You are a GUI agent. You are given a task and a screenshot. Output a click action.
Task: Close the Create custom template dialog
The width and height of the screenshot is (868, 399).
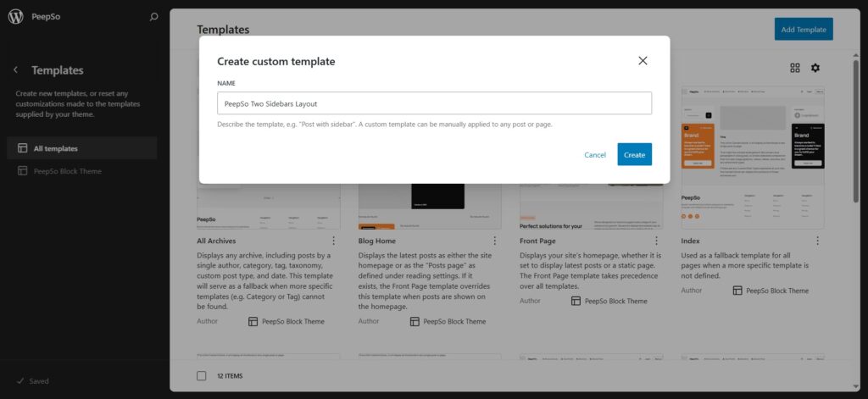[643, 61]
